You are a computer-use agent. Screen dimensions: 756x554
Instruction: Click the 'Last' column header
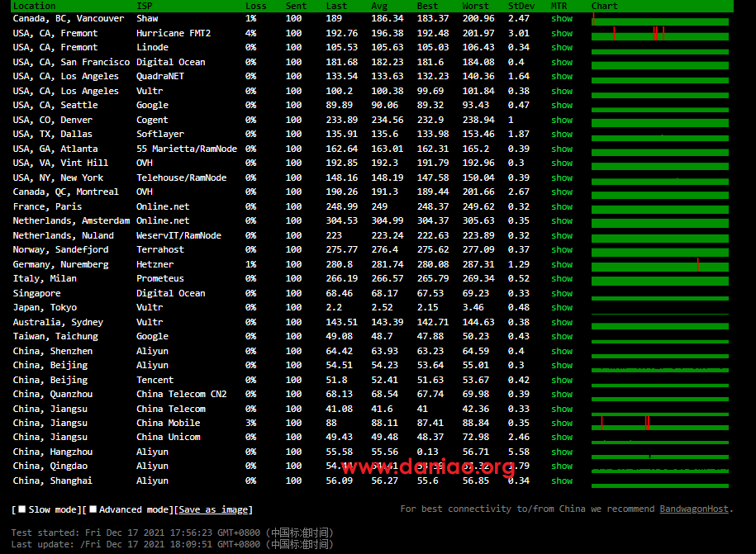[x=336, y=6]
